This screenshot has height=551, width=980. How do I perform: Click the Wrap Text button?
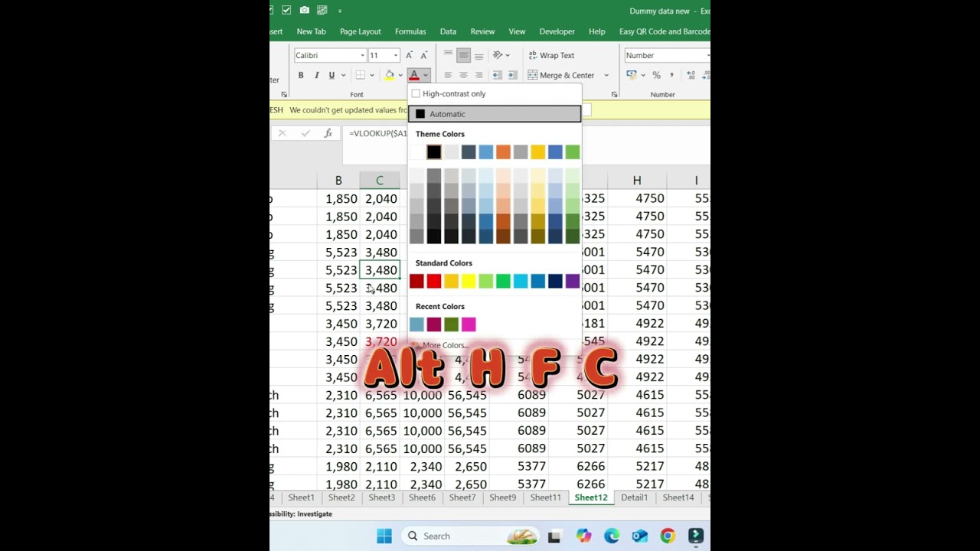pos(551,55)
